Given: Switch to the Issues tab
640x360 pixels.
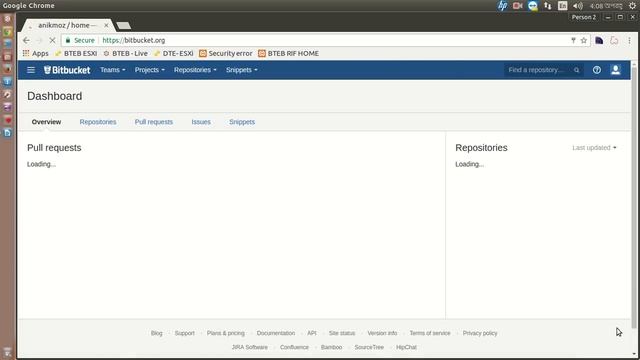Looking at the screenshot, I should (201, 122).
